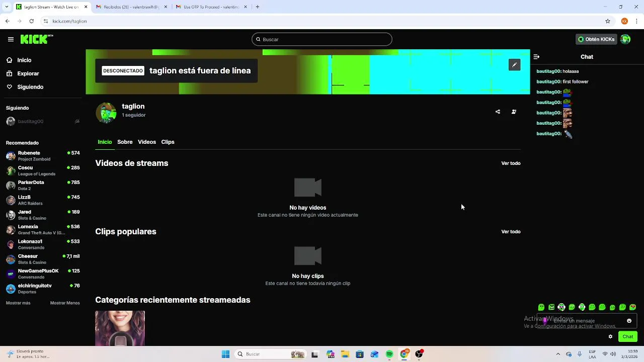Click the Enviar un mensaje chat input
644x362 pixels.
pos(587,321)
